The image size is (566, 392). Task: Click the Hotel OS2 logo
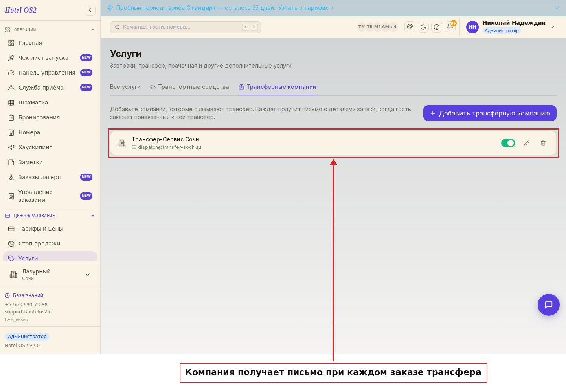point(20,10)
